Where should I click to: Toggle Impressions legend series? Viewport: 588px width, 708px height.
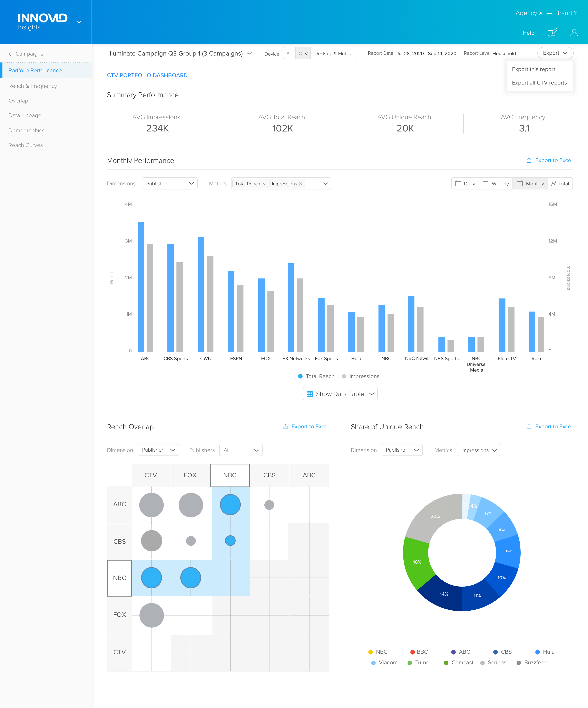point(360,376)
